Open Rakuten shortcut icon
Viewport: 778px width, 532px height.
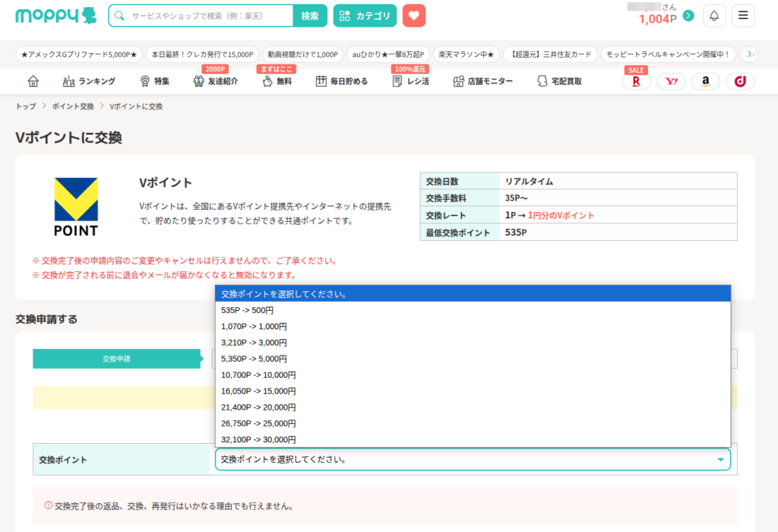tap(636, 81)
